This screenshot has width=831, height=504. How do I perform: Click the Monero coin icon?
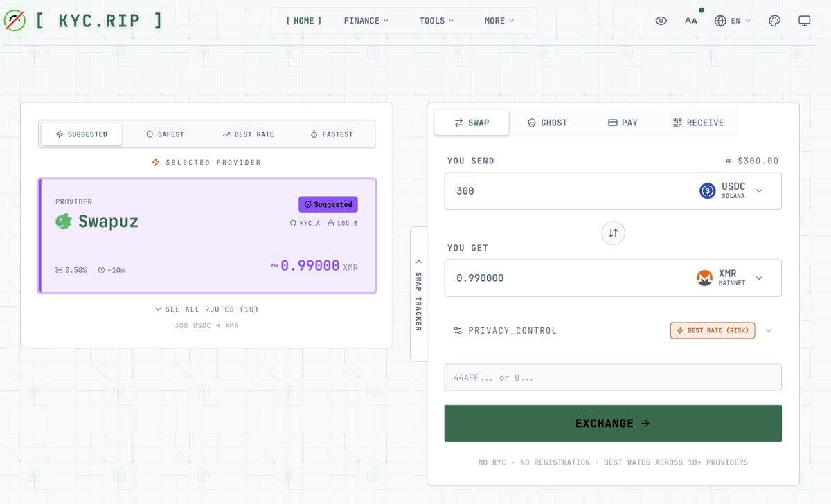(x=704, y=278)
